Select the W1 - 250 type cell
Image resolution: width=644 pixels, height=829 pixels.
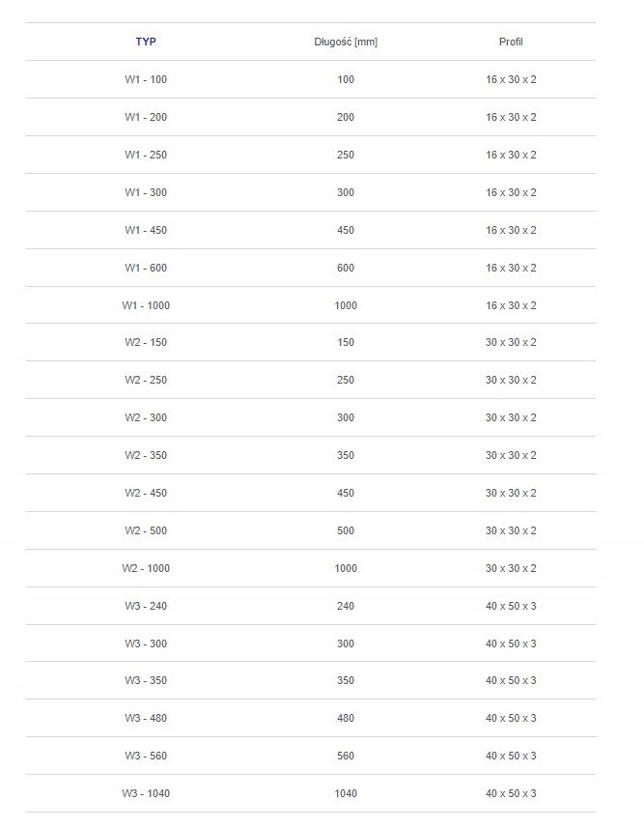[x=145, y=155]
